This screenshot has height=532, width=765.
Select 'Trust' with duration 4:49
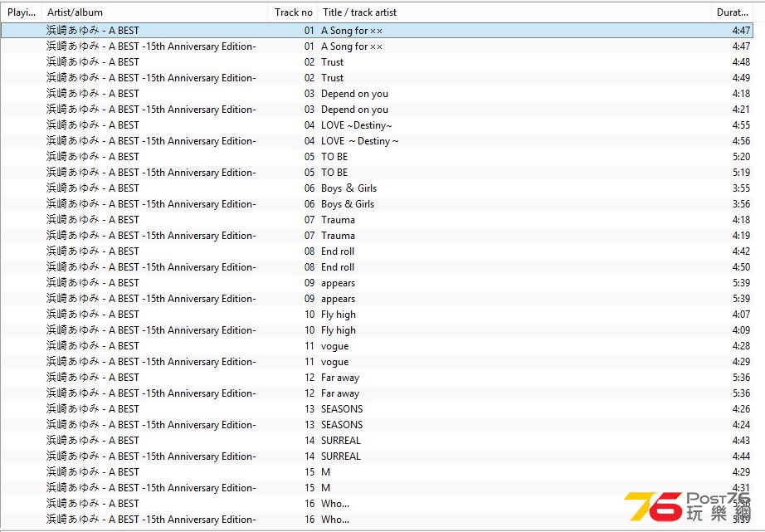pos(332,78)
